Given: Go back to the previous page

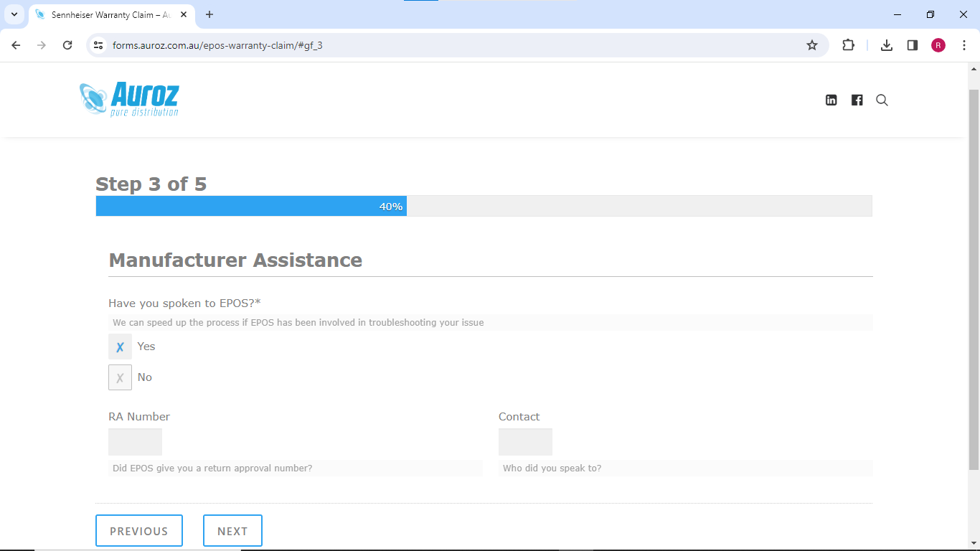Looking at the screenshot, I should (x=17, y=45).
